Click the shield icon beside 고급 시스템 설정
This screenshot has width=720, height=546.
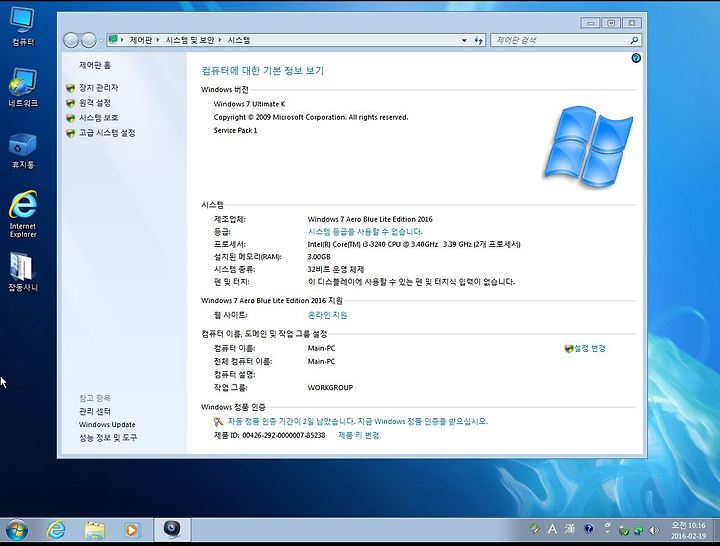pos(70,133)
